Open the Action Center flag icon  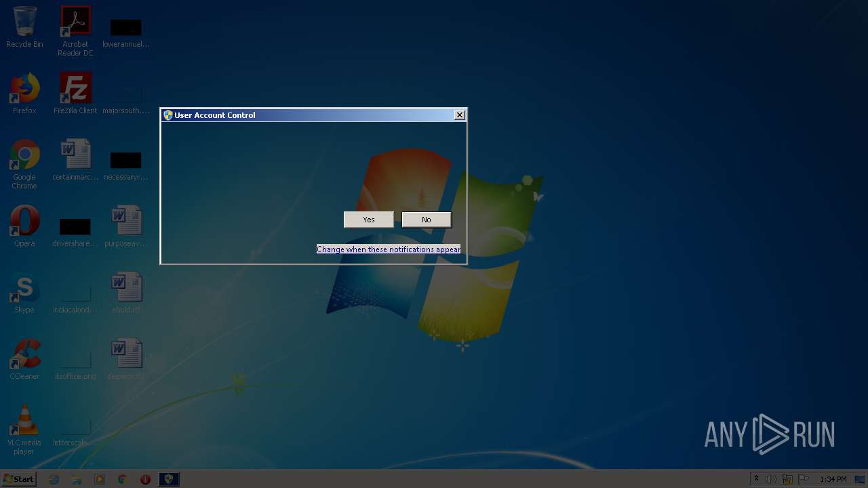(x=804, y=479)
